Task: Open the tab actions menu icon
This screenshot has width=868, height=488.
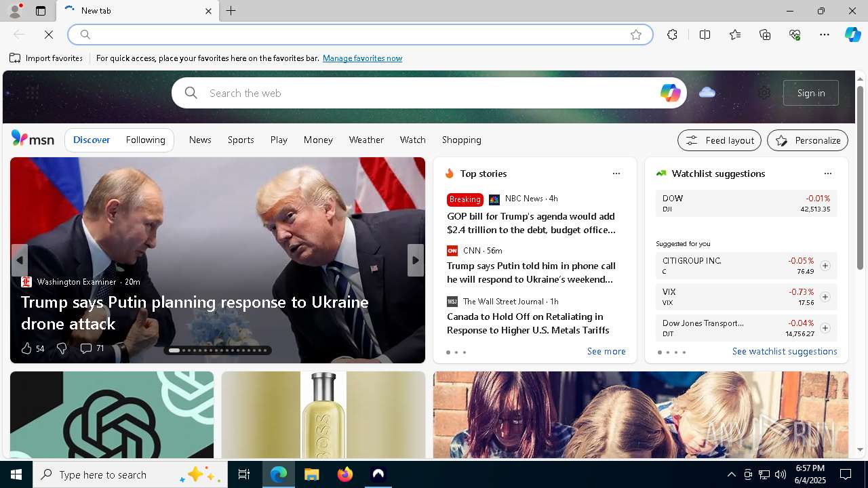Action: coord(41,11)
